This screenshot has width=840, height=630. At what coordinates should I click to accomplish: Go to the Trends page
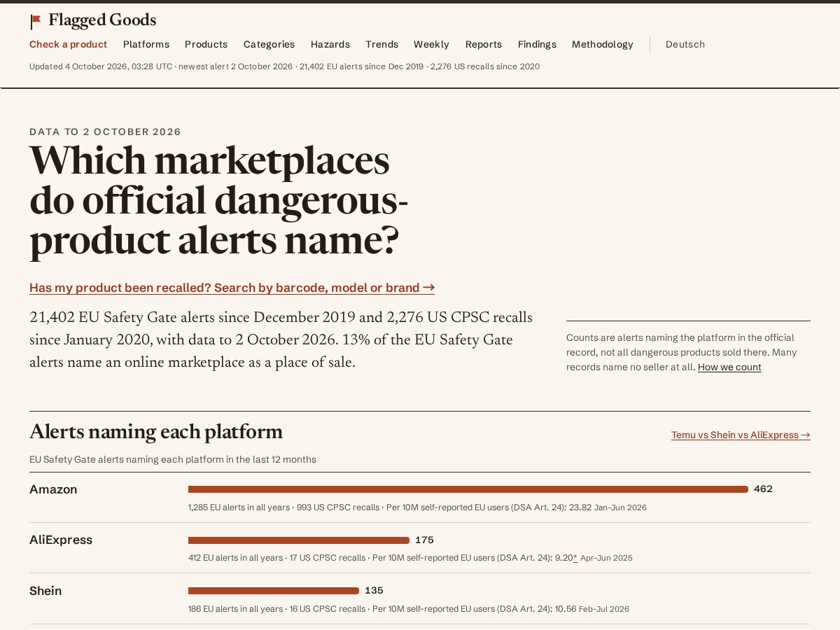pos(381,44)
